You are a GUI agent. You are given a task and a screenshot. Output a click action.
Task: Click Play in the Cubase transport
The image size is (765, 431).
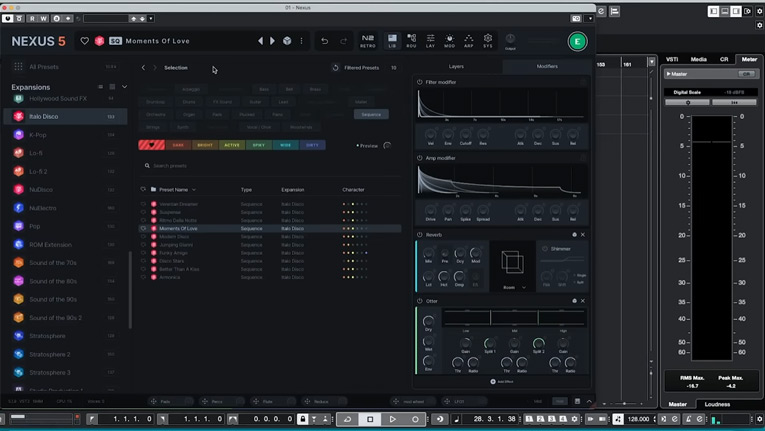tap(392, 419)
